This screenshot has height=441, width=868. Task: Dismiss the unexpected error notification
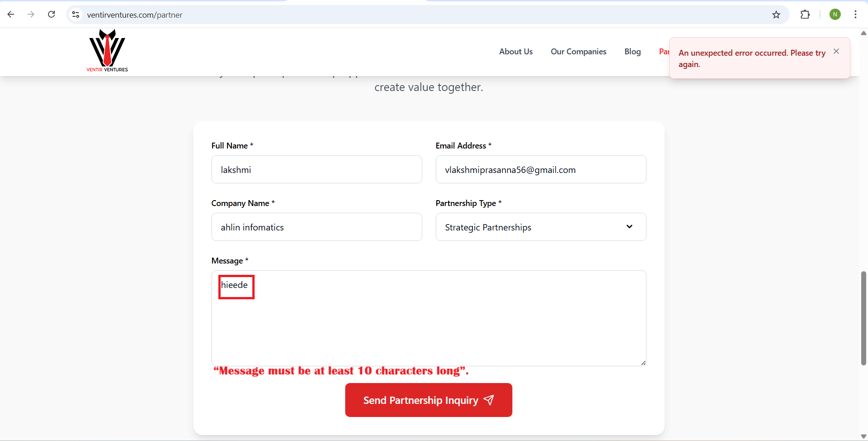click(836, 52)
